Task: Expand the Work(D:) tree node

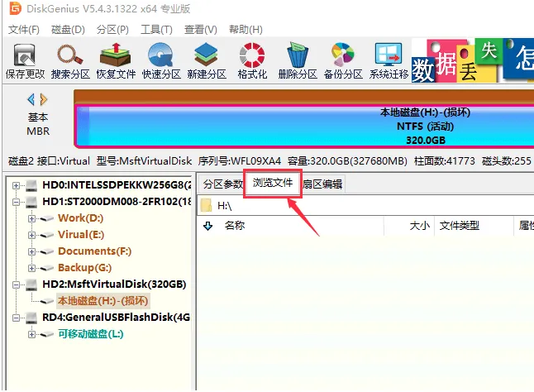Action: 31,218
